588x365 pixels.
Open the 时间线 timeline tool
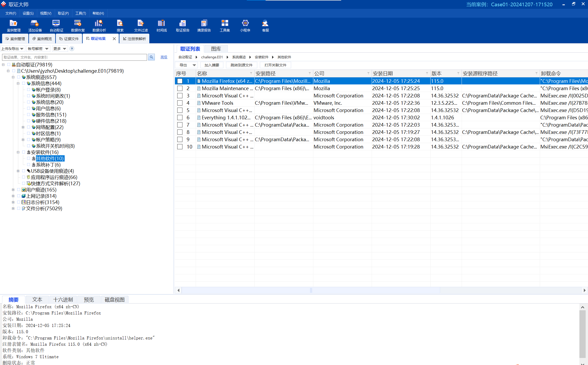pos(162,26)
